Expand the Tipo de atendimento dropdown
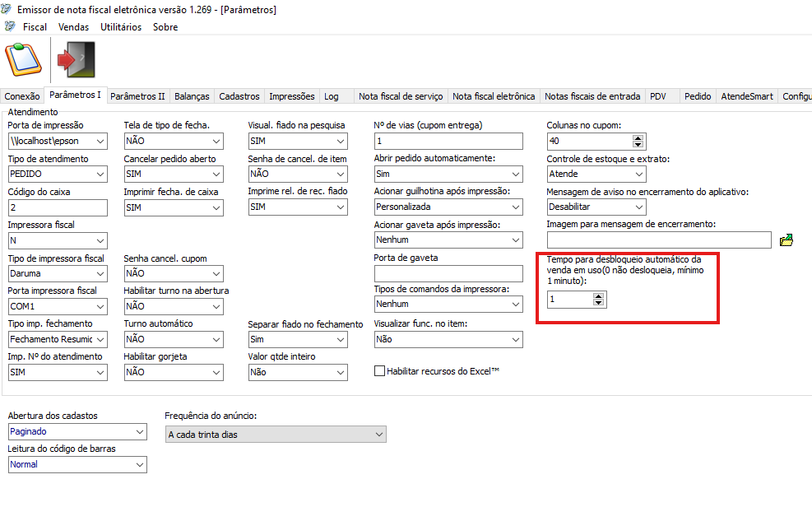 click(100, 174)
